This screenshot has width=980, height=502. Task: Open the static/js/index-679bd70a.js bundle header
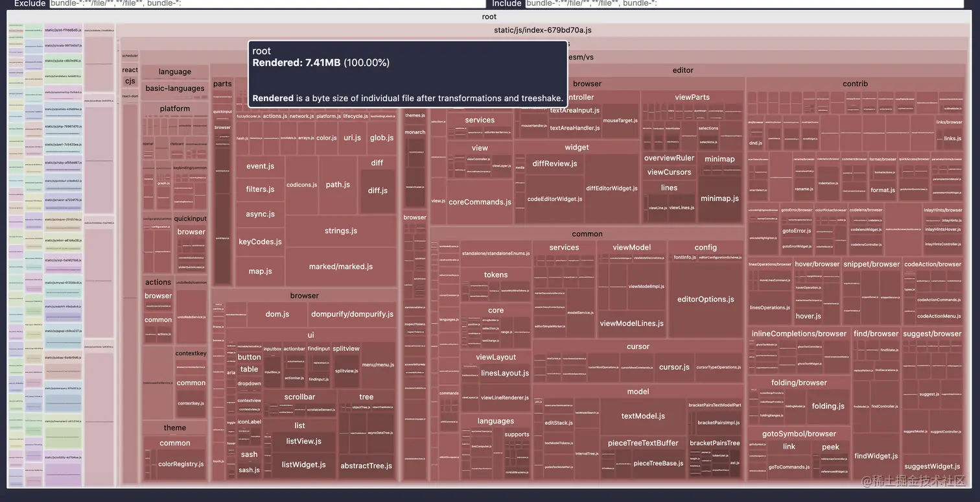tap(542, 30)
